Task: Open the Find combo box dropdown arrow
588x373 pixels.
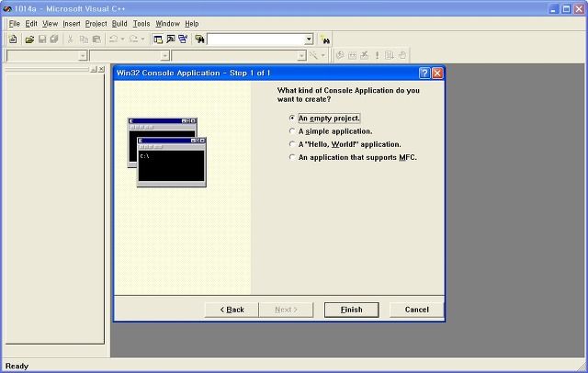Action: pos(309,39)
